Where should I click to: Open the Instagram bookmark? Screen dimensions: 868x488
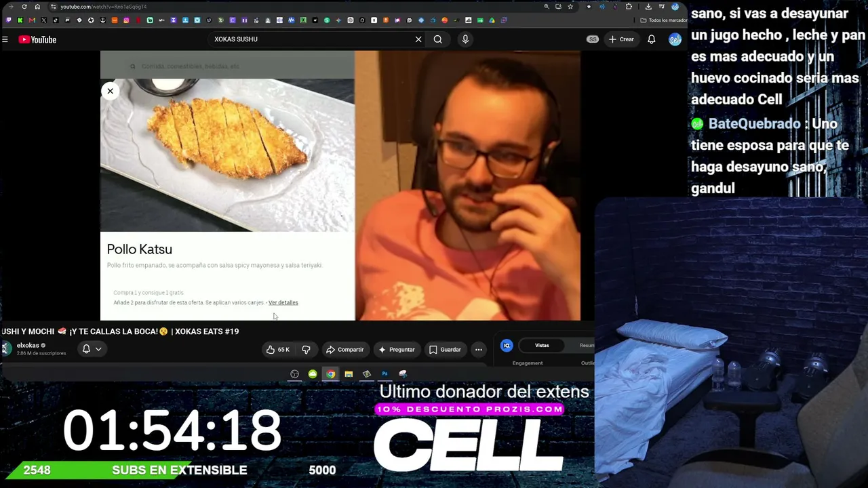click(x=126, y=20)
